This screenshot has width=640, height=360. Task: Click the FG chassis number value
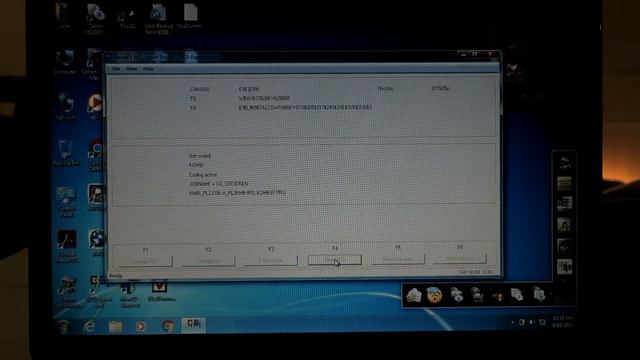click(264, 98)
